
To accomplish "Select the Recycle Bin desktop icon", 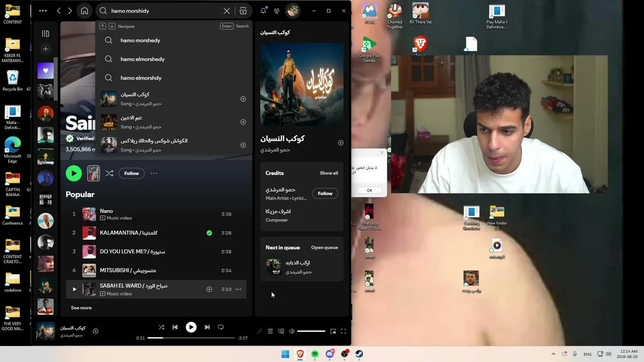I will click(x=13, y=80).
